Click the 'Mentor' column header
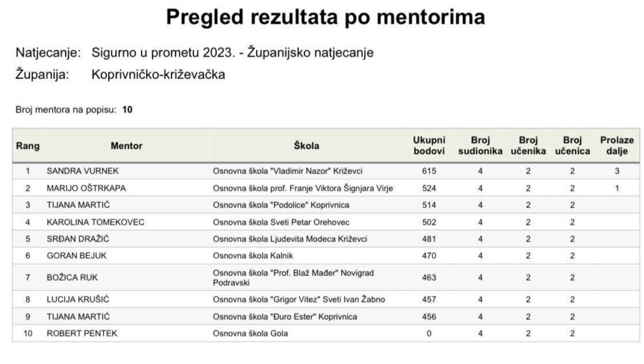Image resolution: width=644 pixels, height=364 pixels. coord(127,146)
